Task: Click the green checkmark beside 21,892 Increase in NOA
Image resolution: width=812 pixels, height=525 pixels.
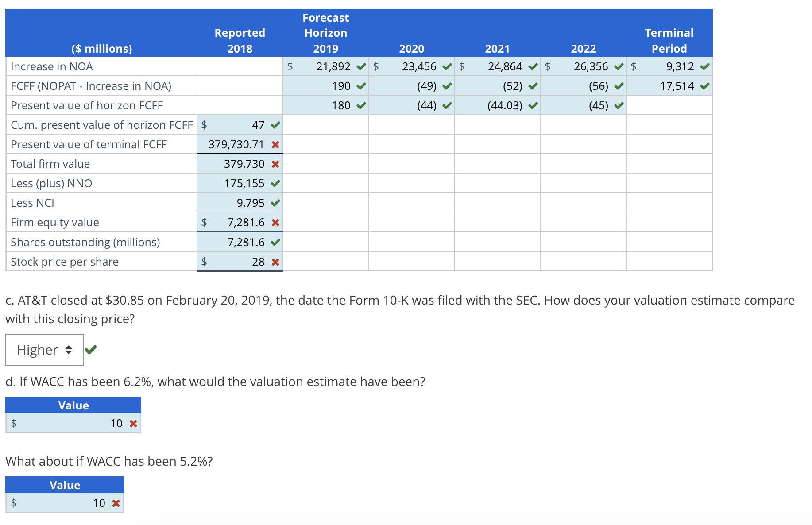Action: 361,66
